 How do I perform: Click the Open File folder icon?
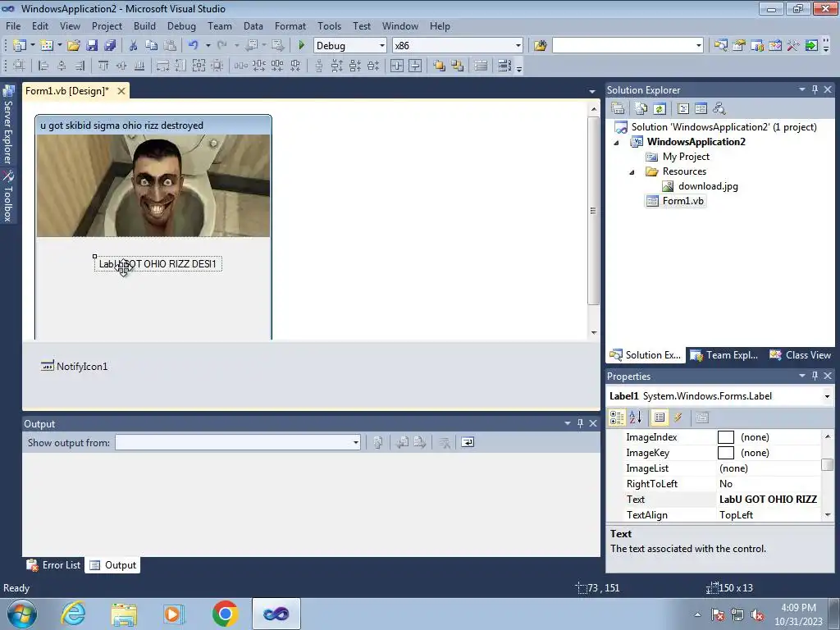73,46
